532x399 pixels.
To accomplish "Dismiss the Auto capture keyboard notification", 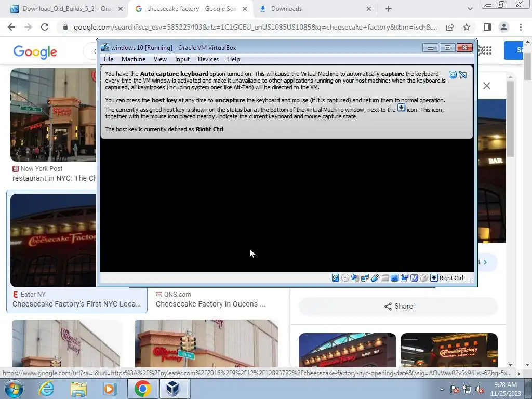I will [453, 75].
